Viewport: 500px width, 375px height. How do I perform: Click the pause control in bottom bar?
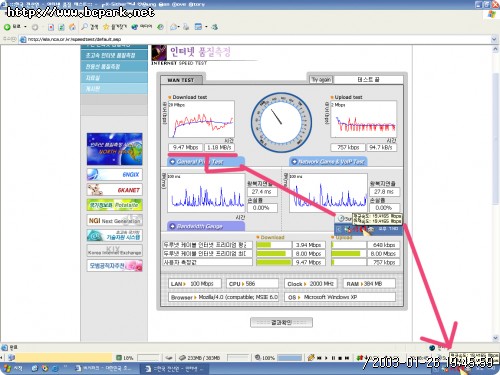pos(333,358)
